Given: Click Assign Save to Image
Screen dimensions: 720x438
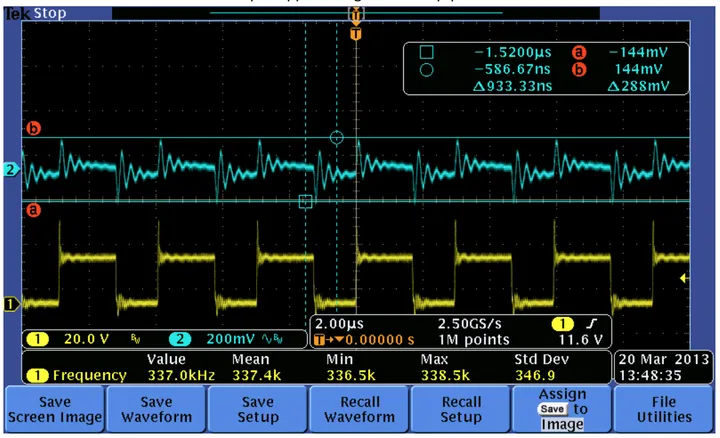Looking at the screenshot, I should 562,409.
